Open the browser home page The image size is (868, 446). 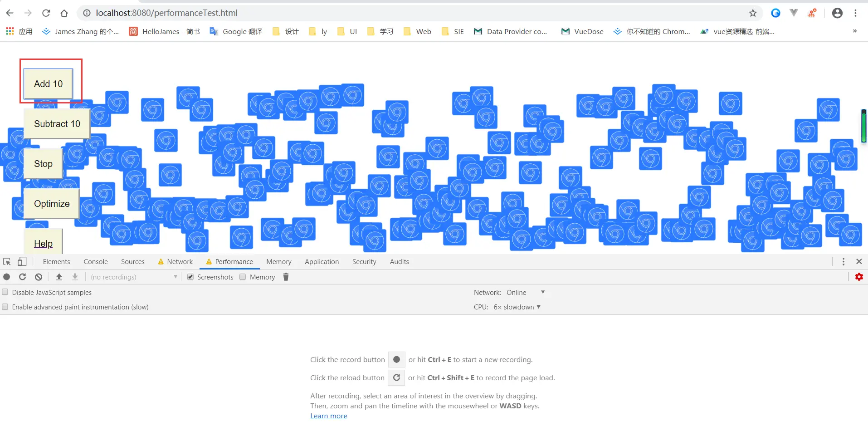click(x=64, y=13)
